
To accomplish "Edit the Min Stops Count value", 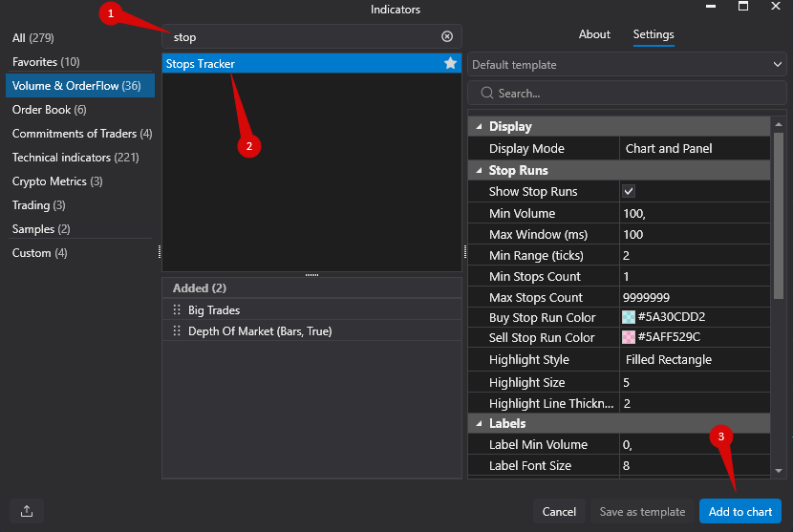I will pyautogui.click(x=695, y=276).
